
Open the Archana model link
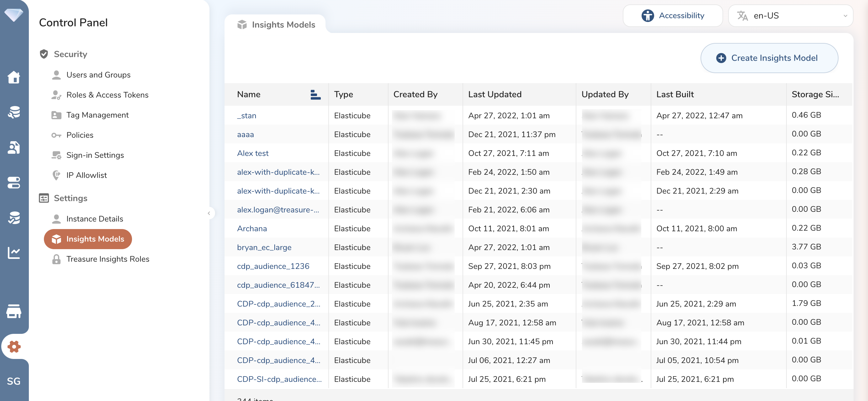pyautogui.click(x=252, y=228)
